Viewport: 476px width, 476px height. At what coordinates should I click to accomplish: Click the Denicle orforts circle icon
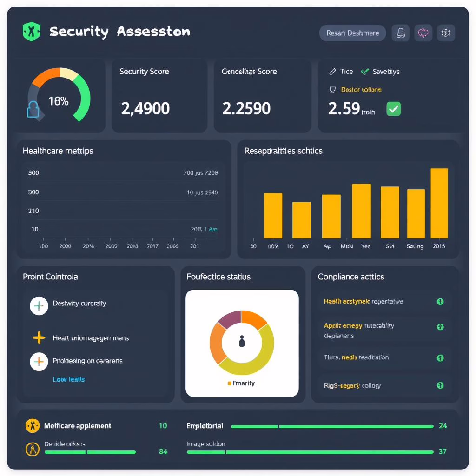(32, 450)
